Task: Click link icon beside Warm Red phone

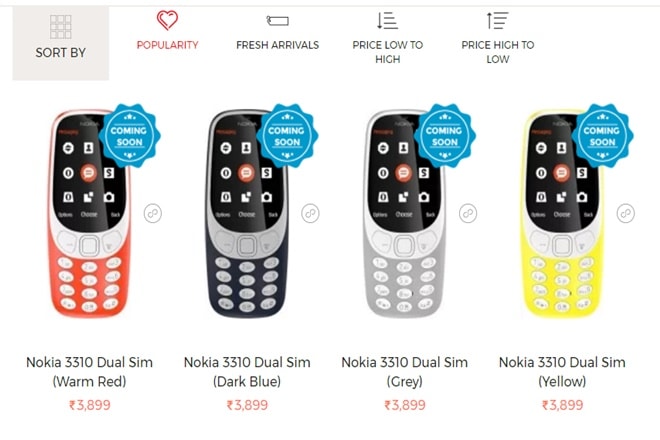Action: click(x=153, y=213)
